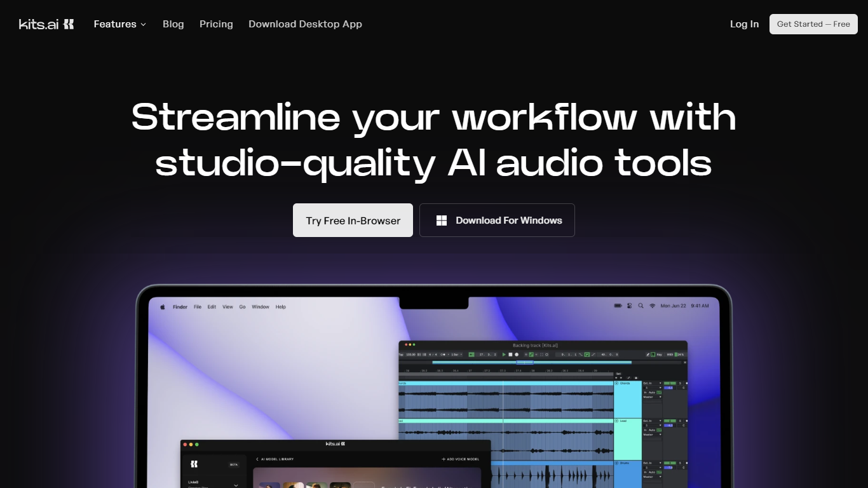Click the Record circle in DAW transport

point(517,355)
